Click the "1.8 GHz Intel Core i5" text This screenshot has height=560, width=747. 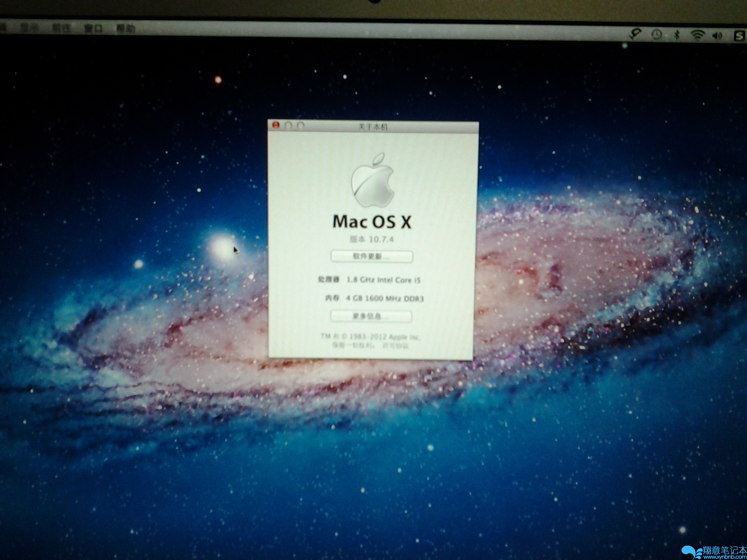click(383, 280)
